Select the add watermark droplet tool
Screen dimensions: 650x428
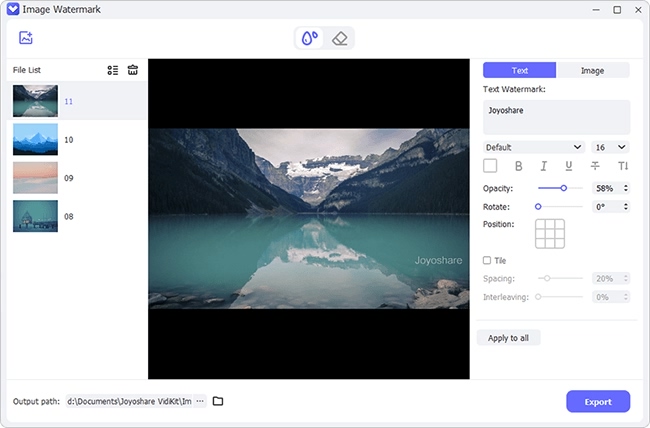310,38
